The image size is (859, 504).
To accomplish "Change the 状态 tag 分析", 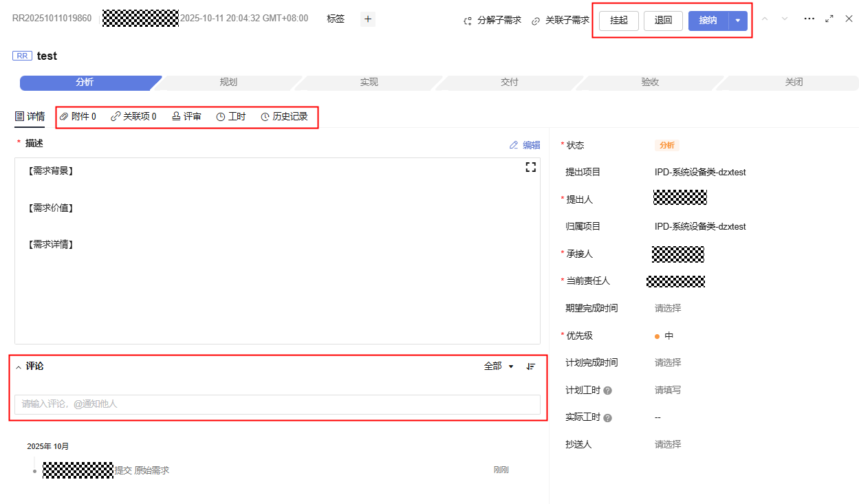I will point(667,145).
